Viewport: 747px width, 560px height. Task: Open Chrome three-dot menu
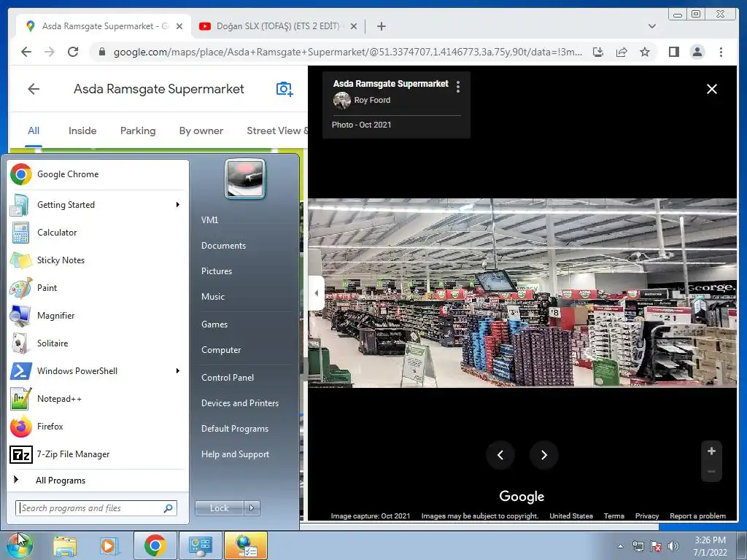721,52
